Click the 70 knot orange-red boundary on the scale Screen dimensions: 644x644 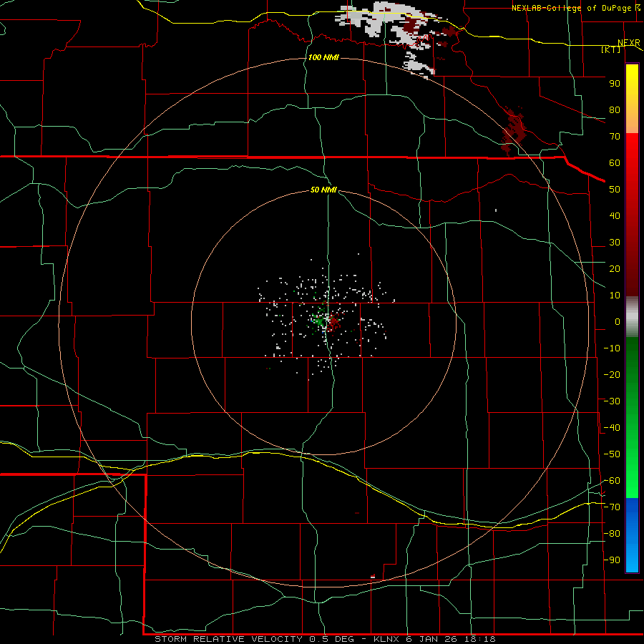(x=632, y=134)
